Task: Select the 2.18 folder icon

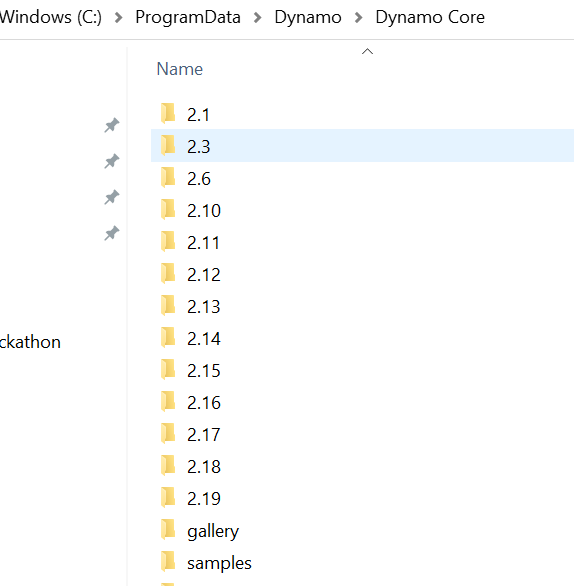Action: click(x=168, y=465)
